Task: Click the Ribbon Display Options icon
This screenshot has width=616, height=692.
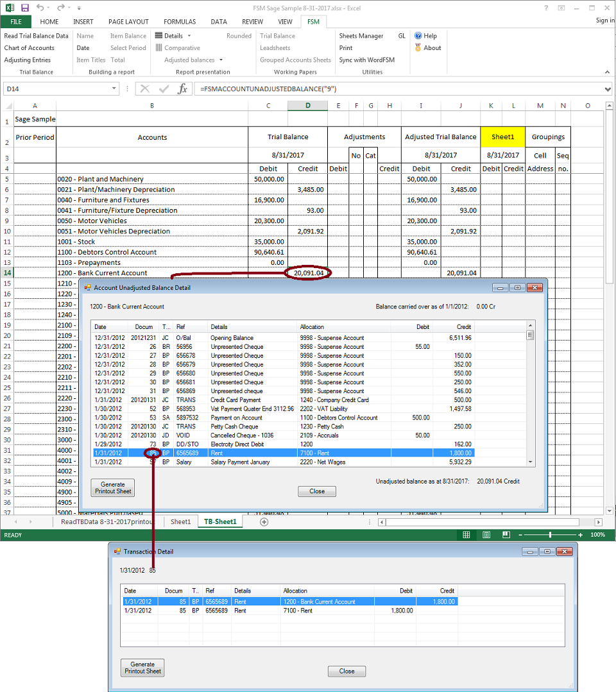Action: [x=561, y=8]
